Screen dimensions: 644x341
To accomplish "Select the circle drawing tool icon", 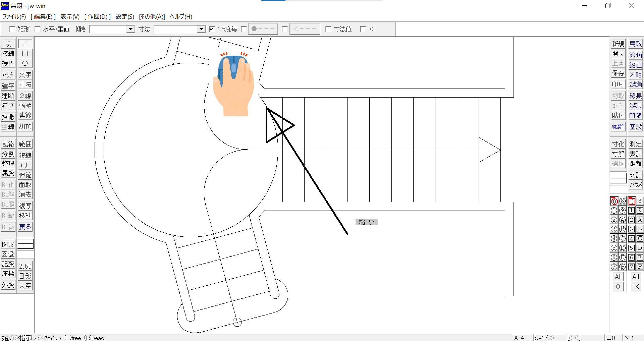I will [x=25, y=63].
